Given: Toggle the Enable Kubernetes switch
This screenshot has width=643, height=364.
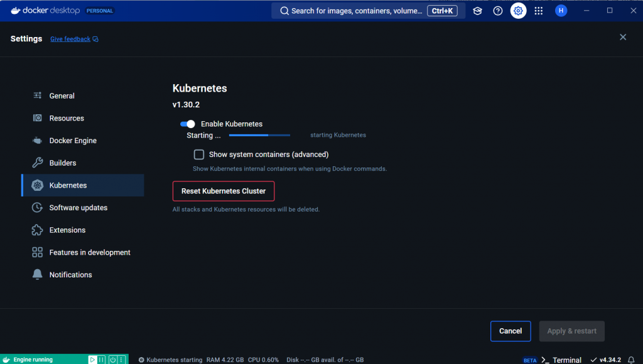Looking at the screenshot, I should [187, 124].
